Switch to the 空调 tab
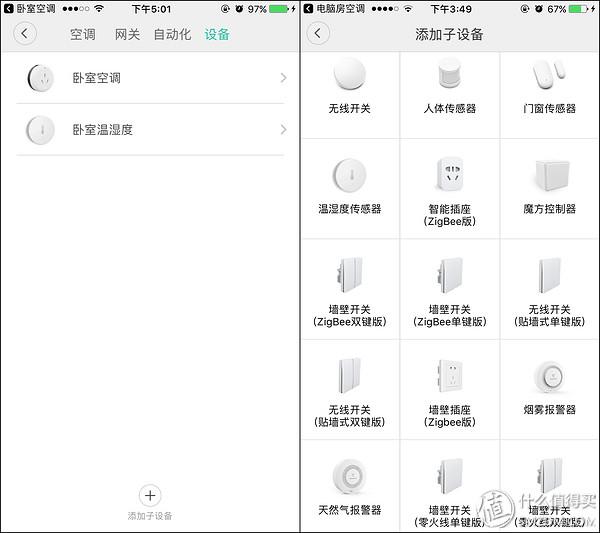This screenshot has height=533, width=600. (83, 34)
